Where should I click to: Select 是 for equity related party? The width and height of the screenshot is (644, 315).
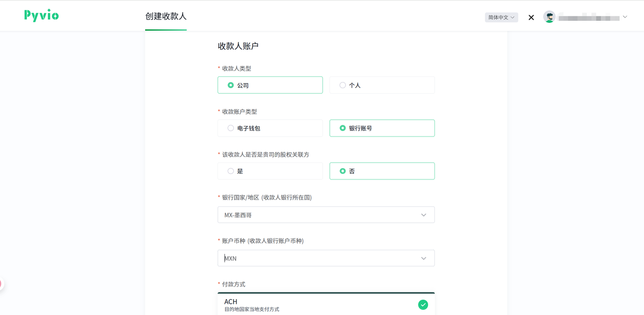point(270,171)
